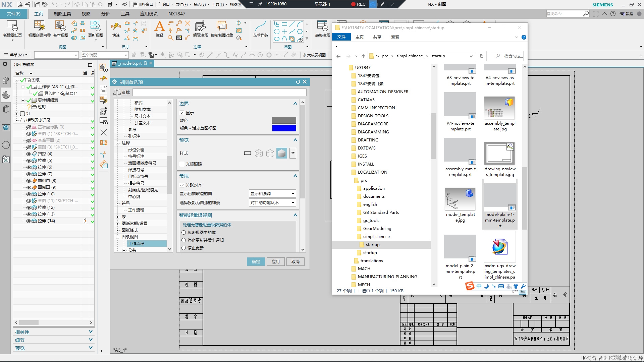Image resolution: width=644 pixels, height=362 pixels.
Task: Open the View Creation Wizard icon
Action: [x=39, y=26]
